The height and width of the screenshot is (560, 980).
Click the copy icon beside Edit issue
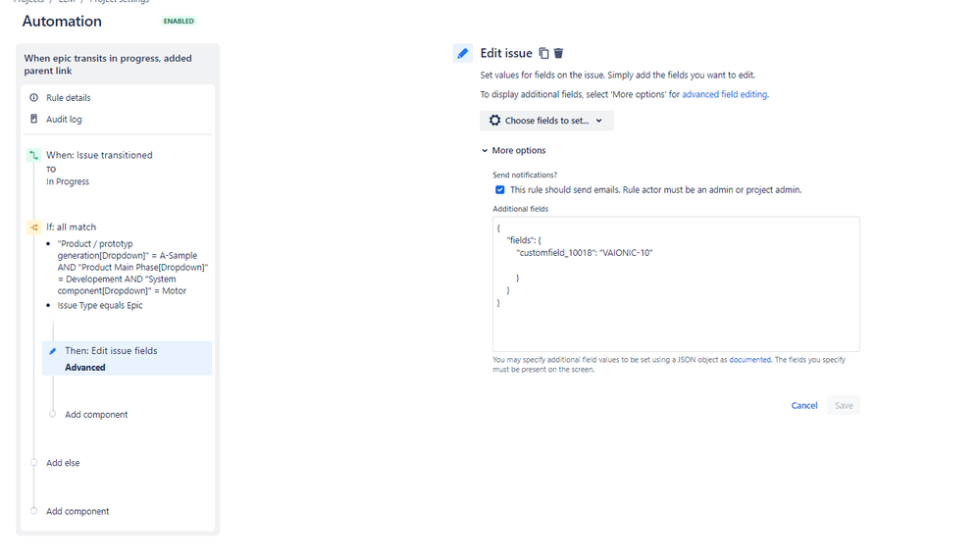(x=543, y=53)
